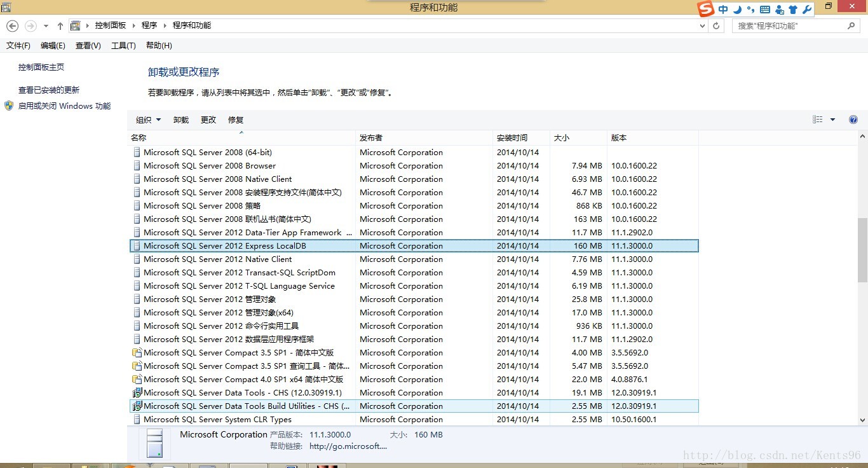Click the scrollbar up arrow
This screenshot has height=468, width=868.
[862, 137]
